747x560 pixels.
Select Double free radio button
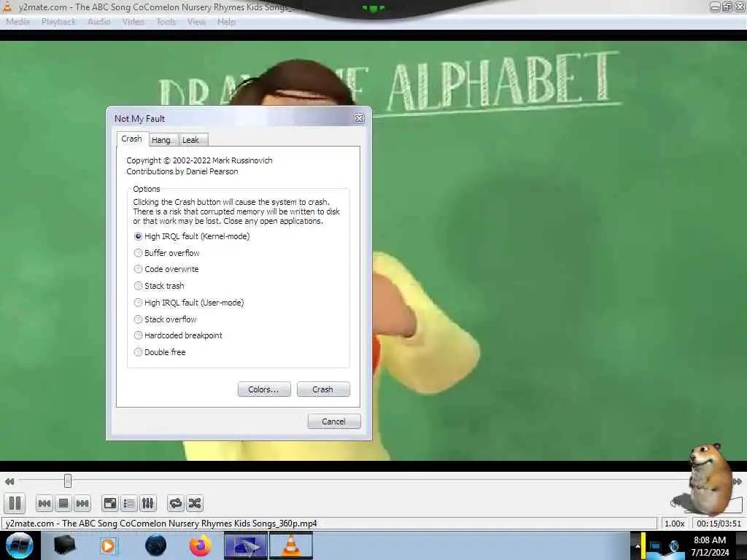point(160,352)
